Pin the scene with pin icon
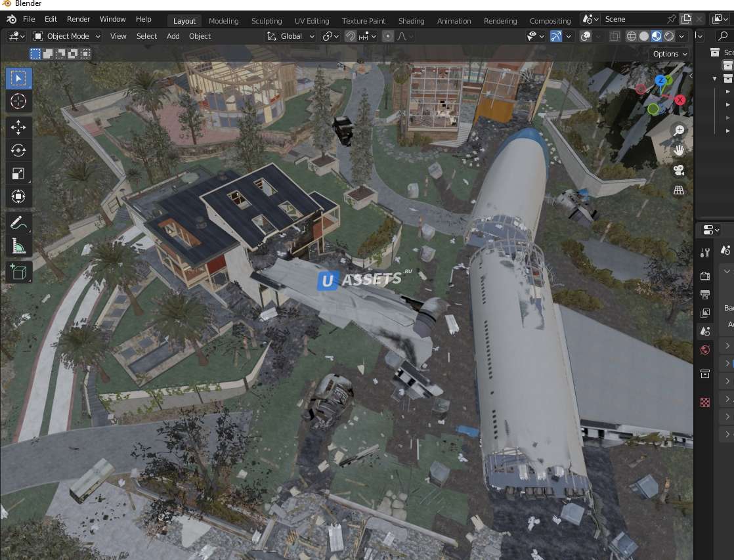Image resolution: width=734 pixels, height=560 pixels. (x=671, y=19)
